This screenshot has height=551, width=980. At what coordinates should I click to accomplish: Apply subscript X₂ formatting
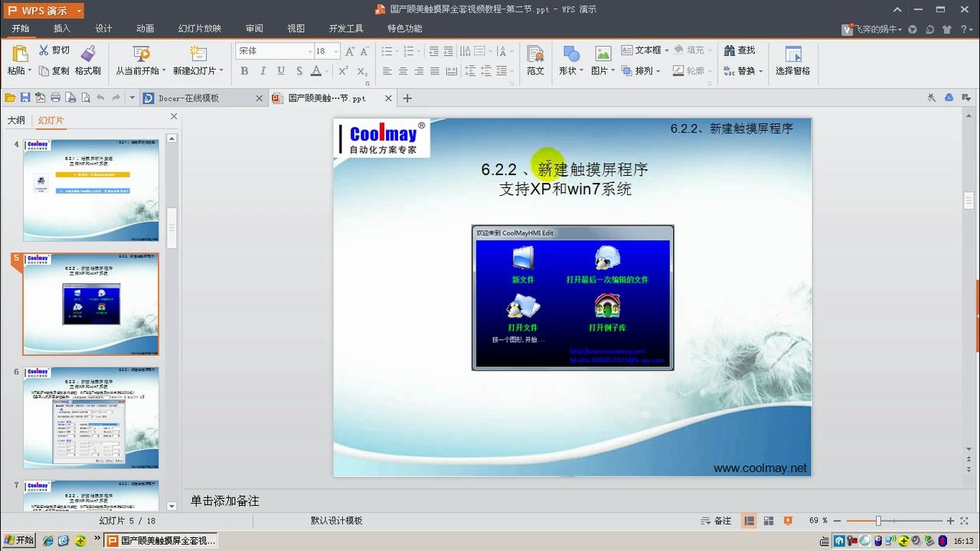tap(363, 71)
